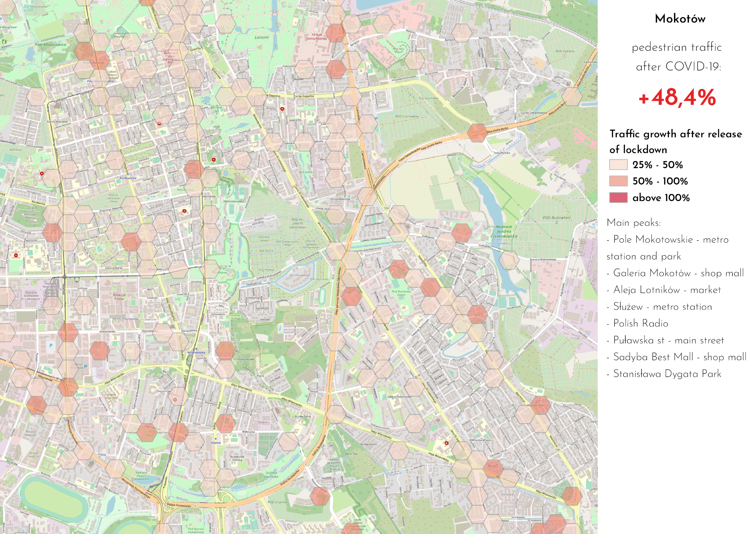Viewport: 756px width, 534px height.
Task: Click the 25% - 50% legend swatch
Action: coord(618,165)
